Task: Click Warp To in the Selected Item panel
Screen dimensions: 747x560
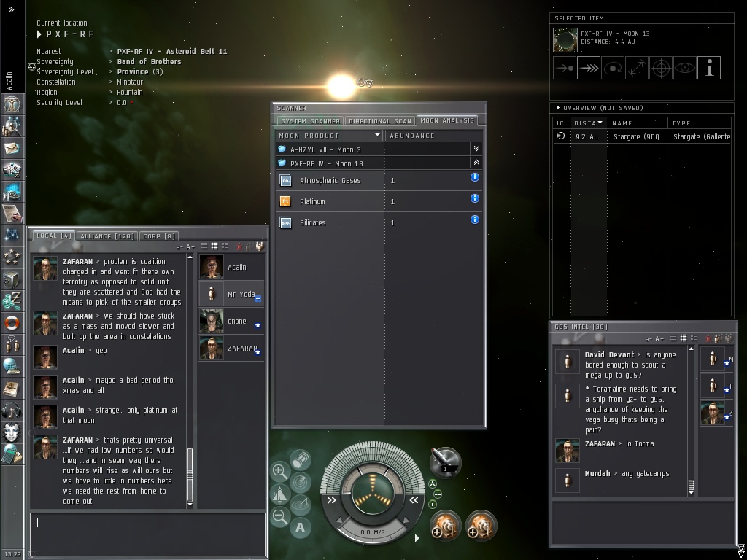Action: [589, 68]
